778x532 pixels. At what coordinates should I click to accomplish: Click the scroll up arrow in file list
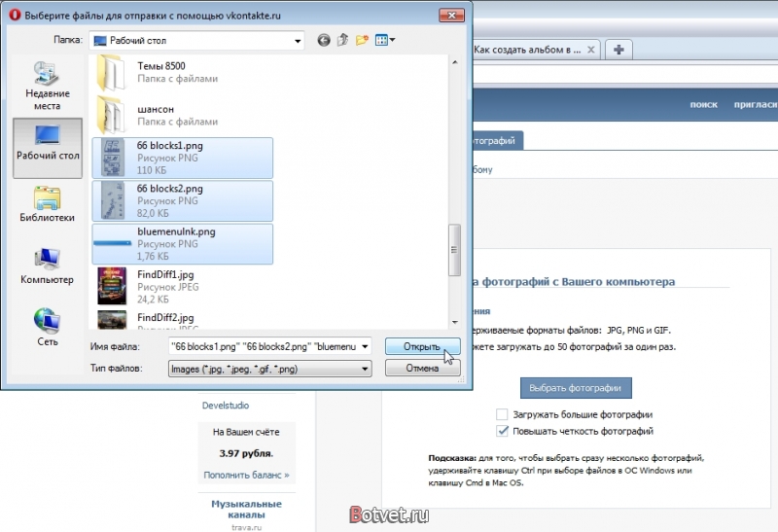[x=454, y=62]
